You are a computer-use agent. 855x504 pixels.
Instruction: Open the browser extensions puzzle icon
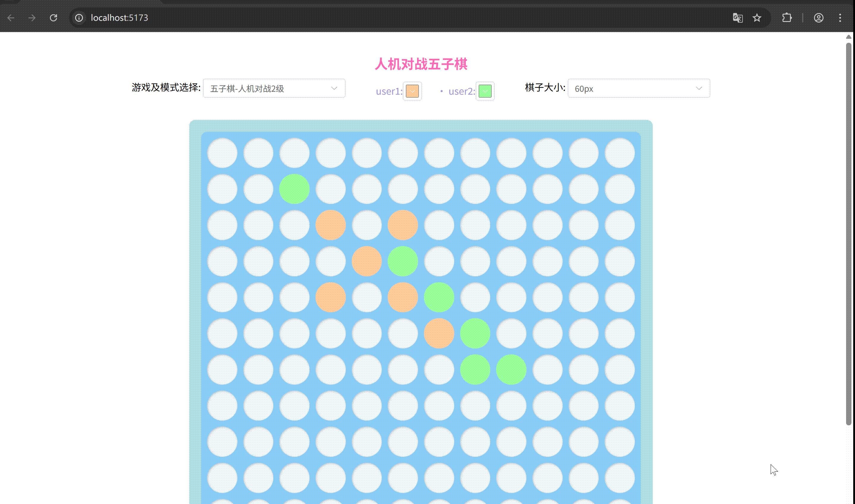[x=787, y=18]
